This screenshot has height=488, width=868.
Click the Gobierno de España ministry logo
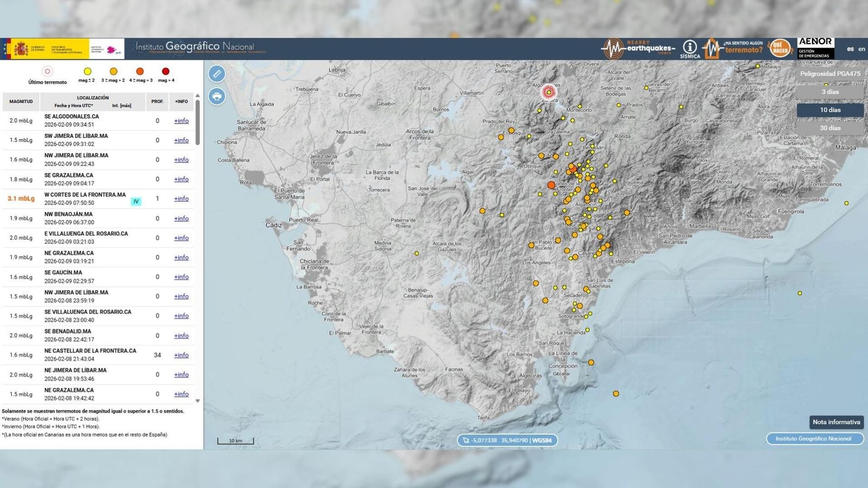pos(46,49)
